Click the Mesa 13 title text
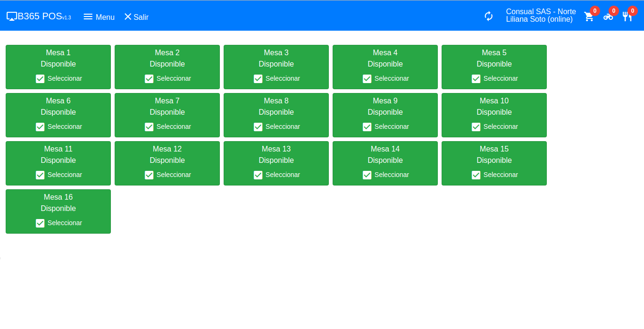Screen dimensions: 644x329 pyautogui.click(x=276, y=149)
